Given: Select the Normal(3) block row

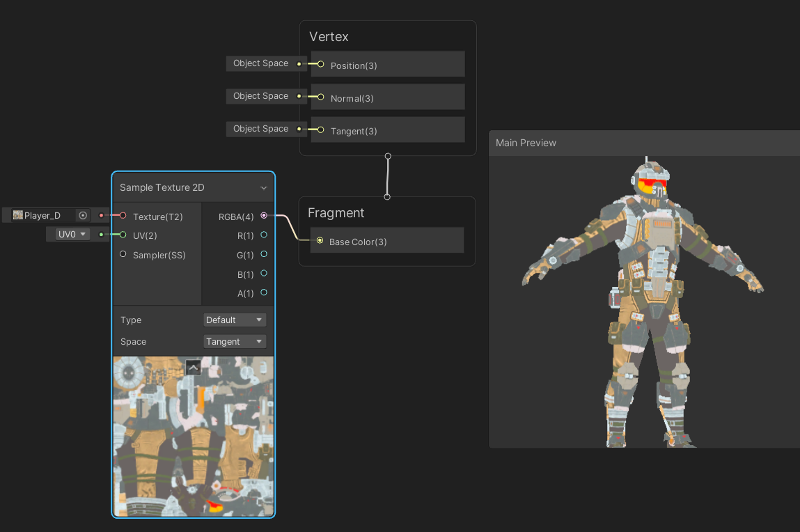Looking at the screenshot, I should click(388, 96).
